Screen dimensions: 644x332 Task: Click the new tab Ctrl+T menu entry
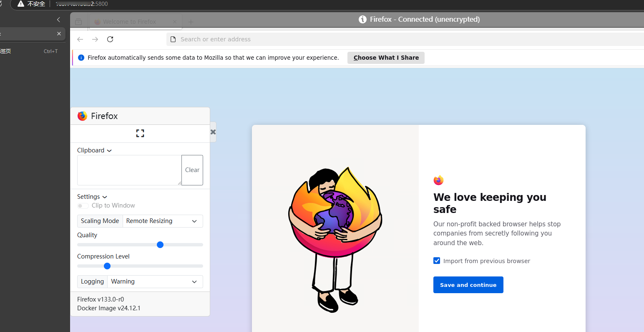(x=29, y=51)
